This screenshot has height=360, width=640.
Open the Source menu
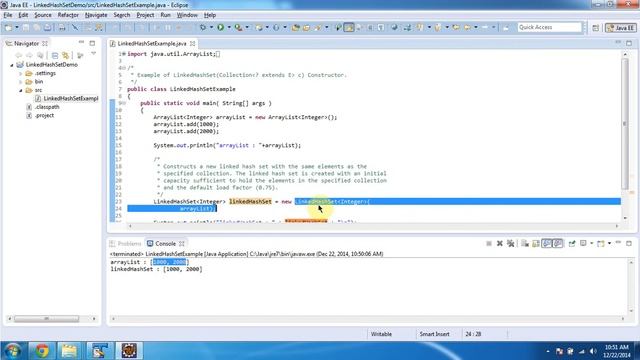point(43,15)
